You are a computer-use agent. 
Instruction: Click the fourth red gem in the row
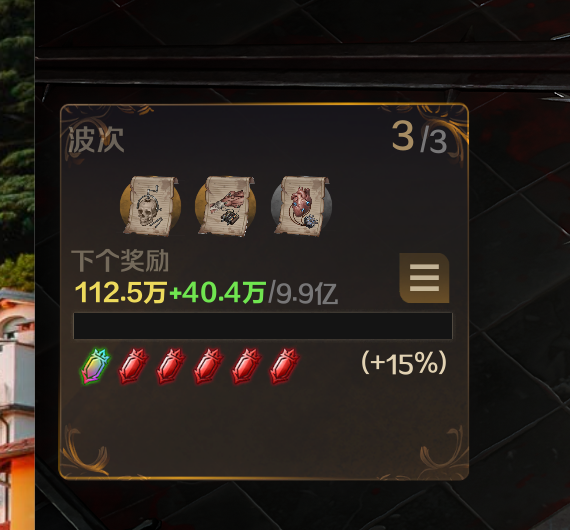coord(246,366)
